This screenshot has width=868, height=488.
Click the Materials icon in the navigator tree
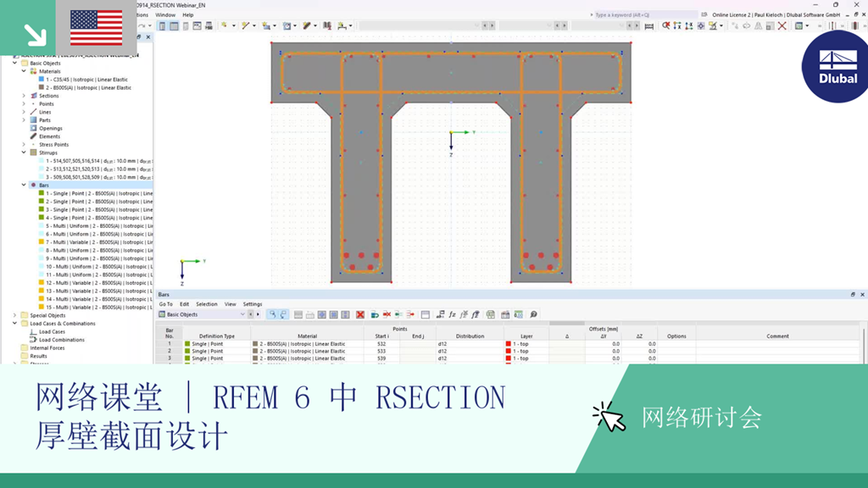tap(32, 71)
